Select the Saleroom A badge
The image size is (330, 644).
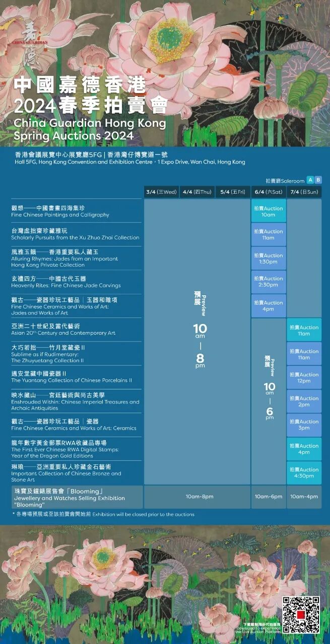click(x=310, y=180)
